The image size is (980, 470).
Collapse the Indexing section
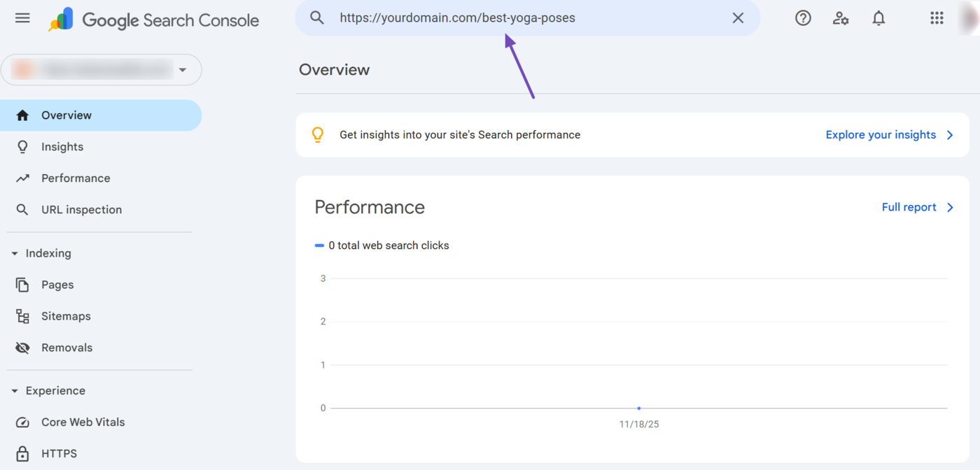tap(15, 253)
